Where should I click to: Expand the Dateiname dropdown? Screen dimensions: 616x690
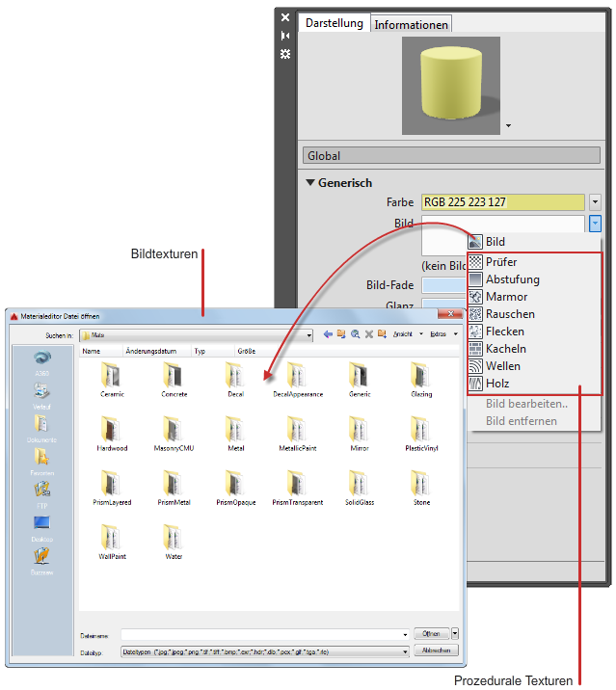(405, 634)
